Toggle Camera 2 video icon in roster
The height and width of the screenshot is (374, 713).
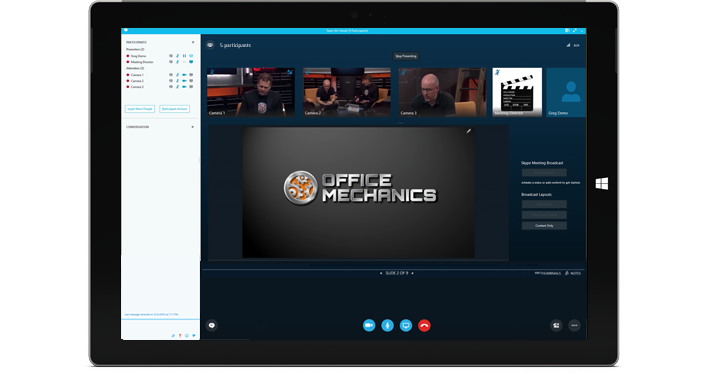pos(184,81)
